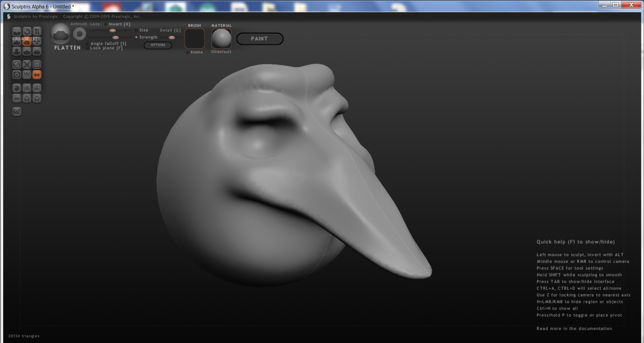Select the Mask tool icon
The image size is (644, 343).
tap(16, 75)
